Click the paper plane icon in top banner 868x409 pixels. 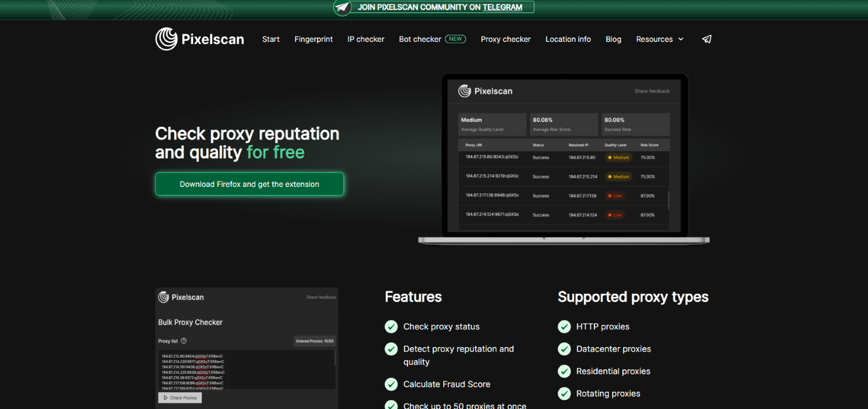pyautogui.click(x=342, y=8)
